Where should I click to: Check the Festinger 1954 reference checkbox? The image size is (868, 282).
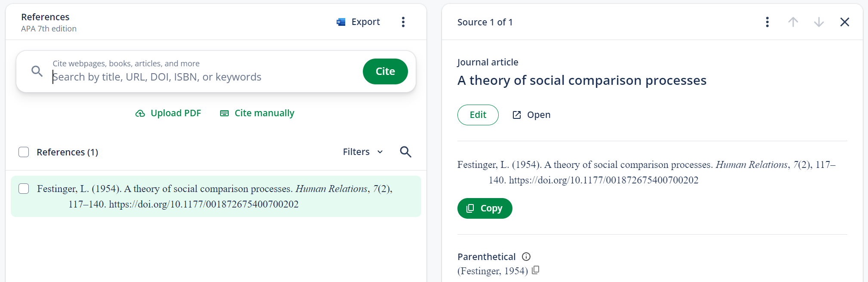coord(24,189)
